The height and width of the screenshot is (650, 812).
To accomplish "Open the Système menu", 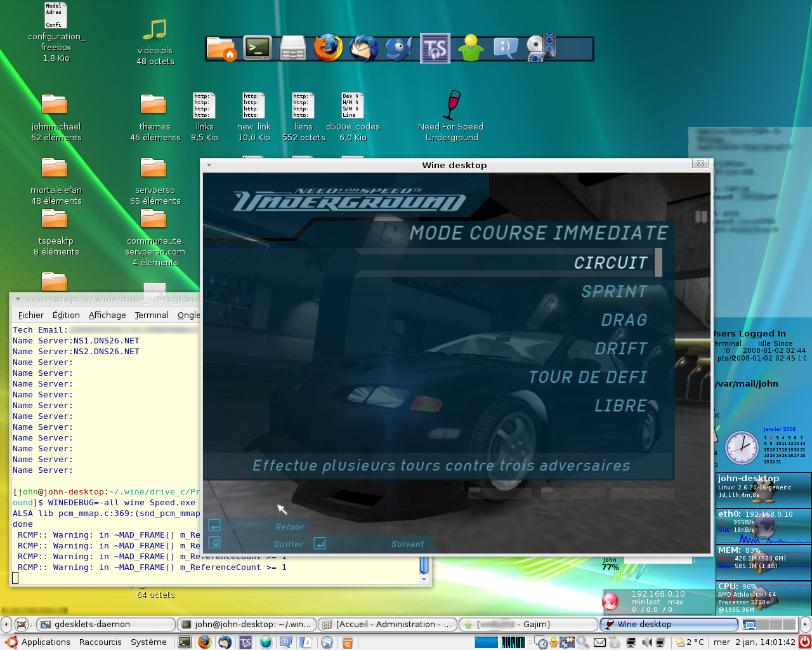I will coord(148,642).
